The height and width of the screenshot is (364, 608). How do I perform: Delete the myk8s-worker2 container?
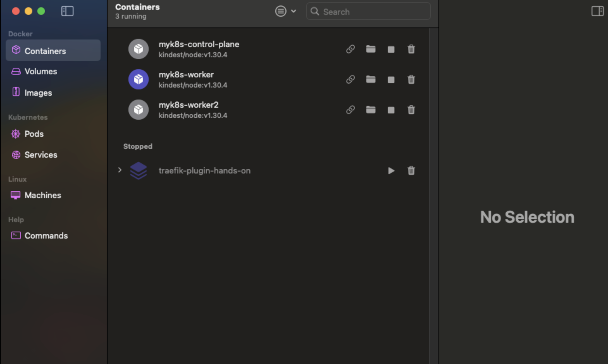point(411,110)
